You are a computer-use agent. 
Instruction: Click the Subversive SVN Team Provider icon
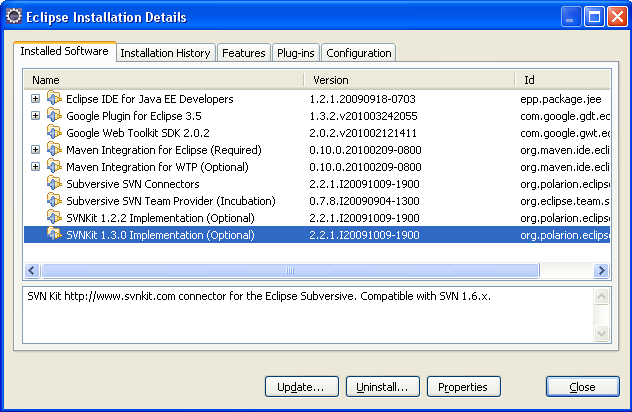(x=54, y=200)
